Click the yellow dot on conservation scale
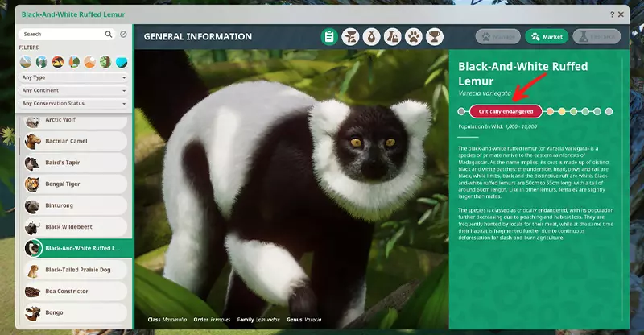The height and width of the screenshot is (335, 644). 562,111
